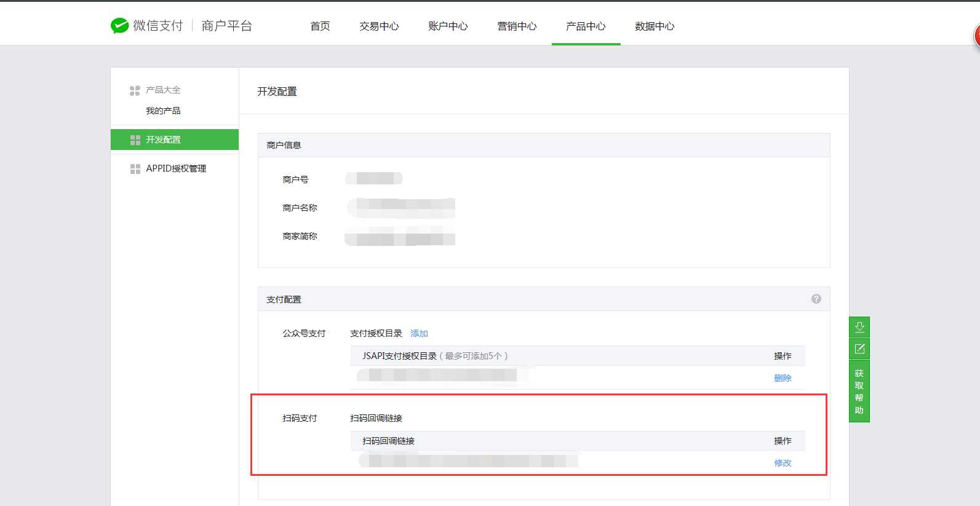This screenshot has height=506, width=980.
Task: Click the blurred JSAPI directory URL
Action: (x=443, y=374)
